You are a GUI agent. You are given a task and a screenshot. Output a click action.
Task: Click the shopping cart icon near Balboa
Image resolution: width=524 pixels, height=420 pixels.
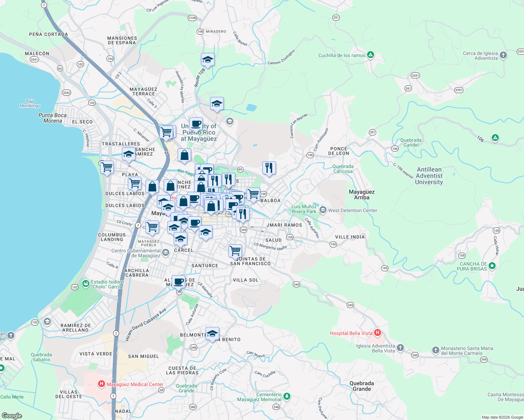click(253, 193)
